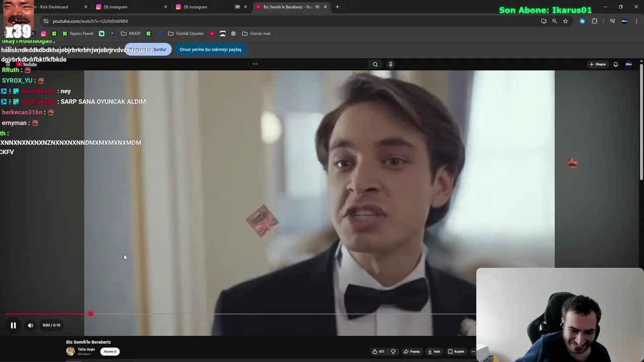
Task: Click the username SYROX_YU in chat
Action: click(17, 80)
